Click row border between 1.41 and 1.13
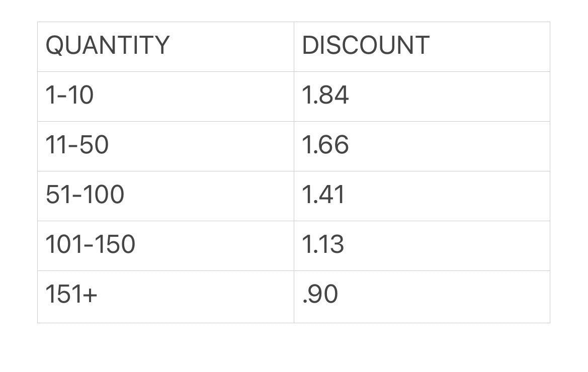Viewport: 588px width, 372px height. pos(422,221)
